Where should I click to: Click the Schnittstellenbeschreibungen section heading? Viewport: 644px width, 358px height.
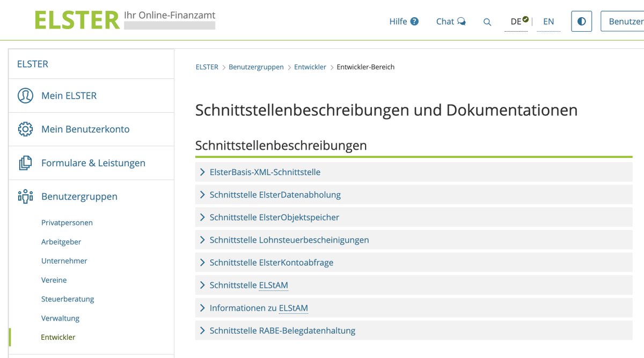click(281, 145)
